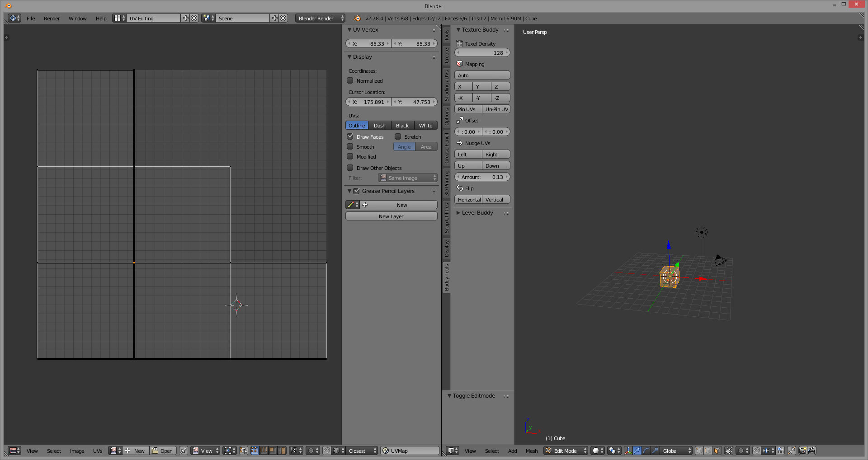Click the Texel Density value slider
The image size is (868, 460).
[x=482, y=53]
